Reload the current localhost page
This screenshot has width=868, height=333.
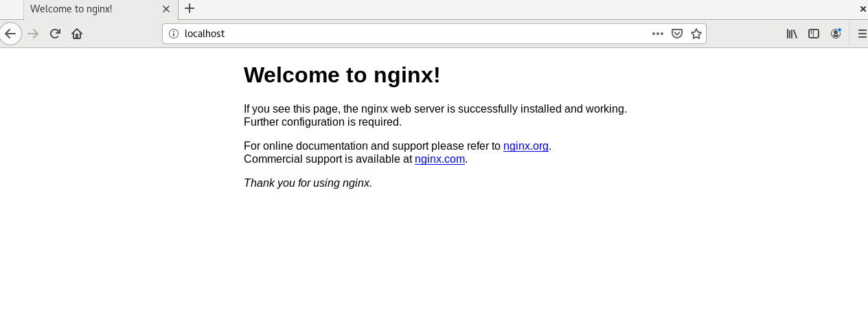point(55,34)
